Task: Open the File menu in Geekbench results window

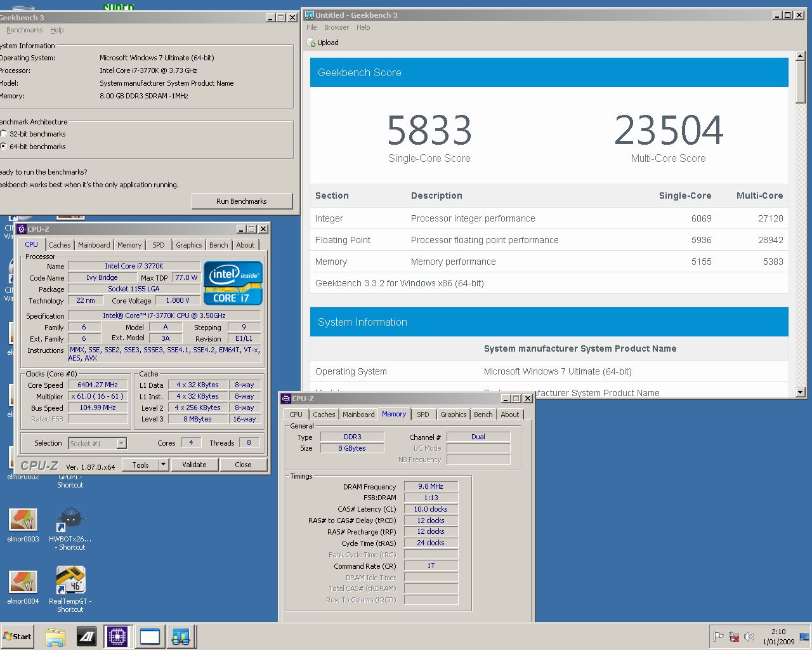Action: click(311, 27)
